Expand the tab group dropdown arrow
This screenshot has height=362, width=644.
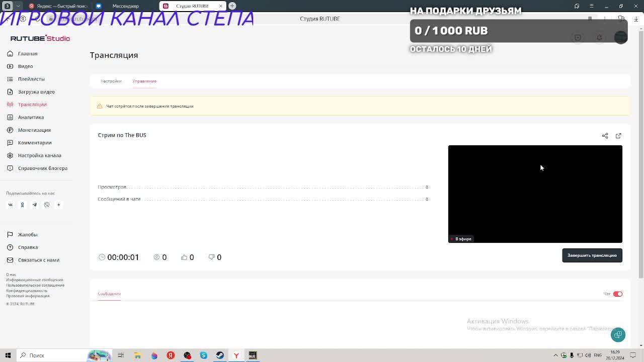coord(18,6)
